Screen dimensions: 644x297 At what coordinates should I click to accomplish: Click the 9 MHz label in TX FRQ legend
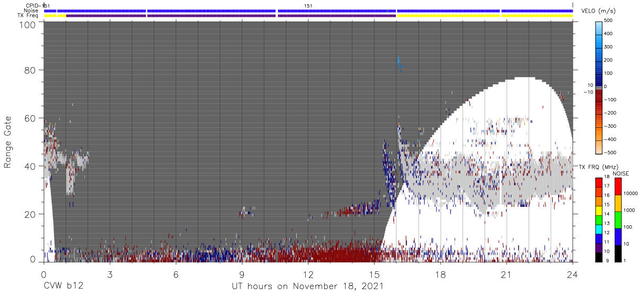608,261
